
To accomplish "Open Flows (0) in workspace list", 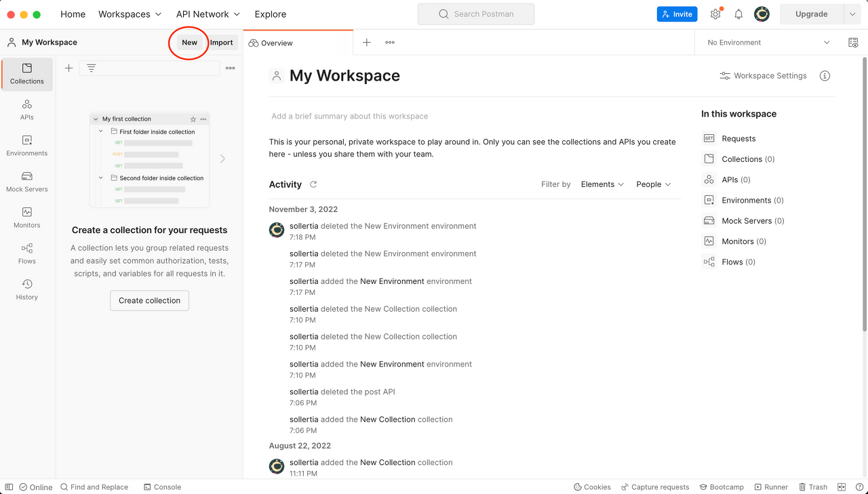I will pos(729,262).
